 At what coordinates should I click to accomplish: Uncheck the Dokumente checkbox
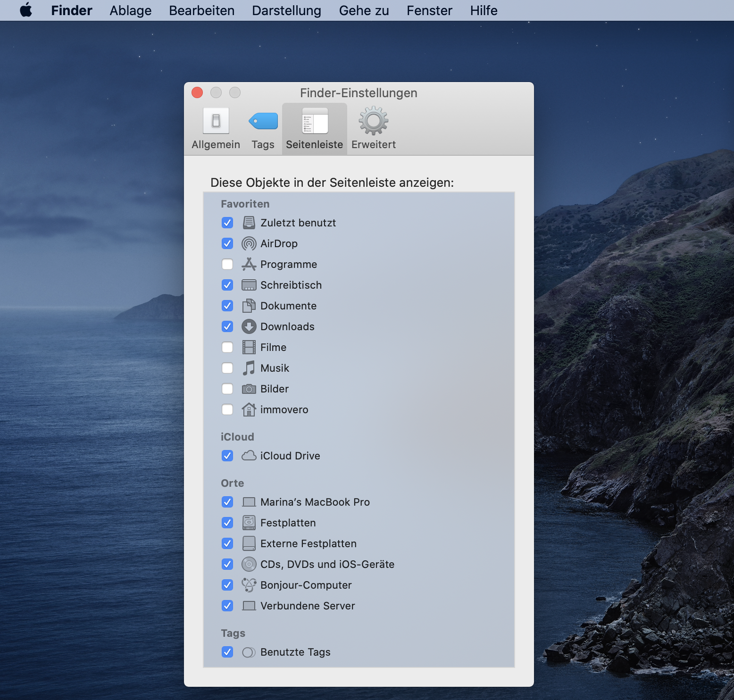227,306
